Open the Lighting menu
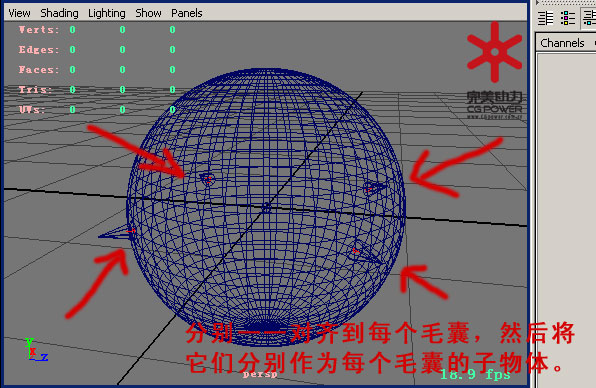This screenshot has width=596, height=388. coord(106,13)
